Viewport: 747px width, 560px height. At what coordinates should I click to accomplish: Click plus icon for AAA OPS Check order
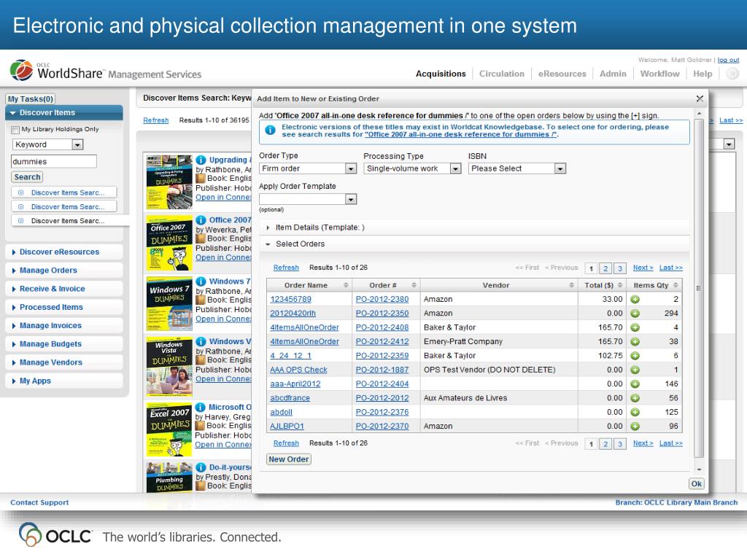point(635,370)
